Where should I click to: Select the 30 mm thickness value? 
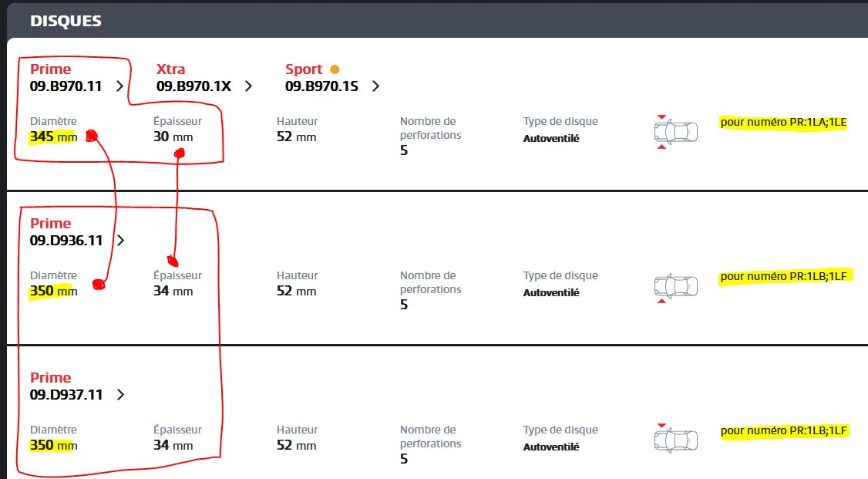tap(173, 137)
